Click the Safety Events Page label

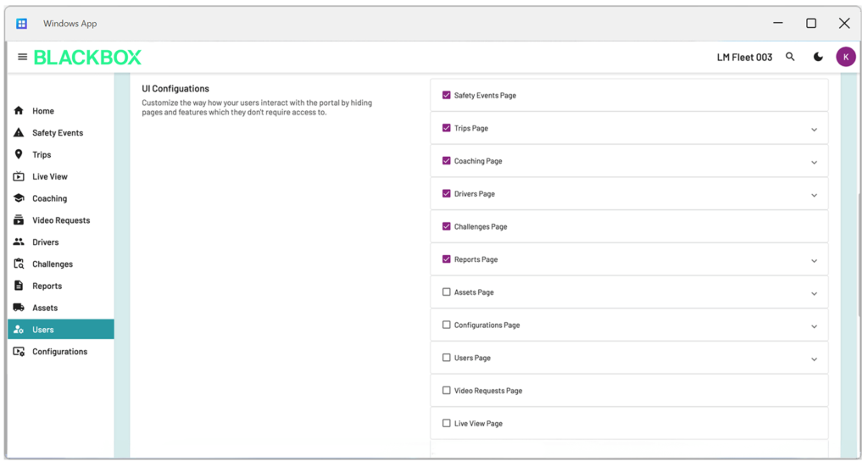485,95
